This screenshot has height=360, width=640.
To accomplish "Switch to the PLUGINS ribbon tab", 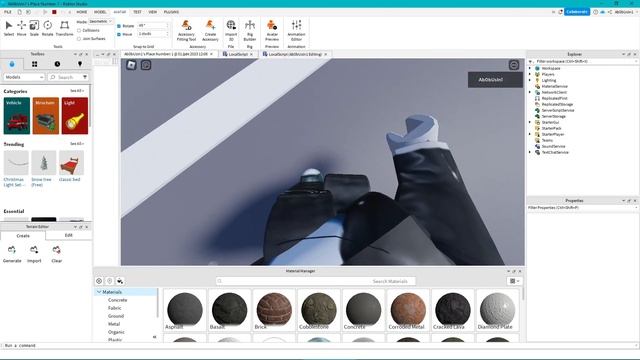I will pyautogui.click(x=171, y=12).
